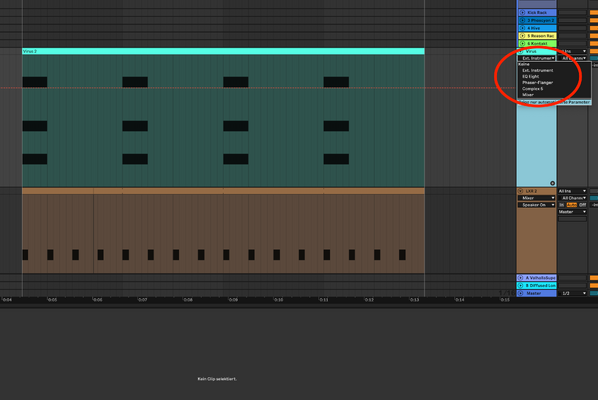Image resolution: width=598 pixels, height=400 pixels.
Task: Open the Speaker On automation parameter dropdown
Action: (537, 205)
